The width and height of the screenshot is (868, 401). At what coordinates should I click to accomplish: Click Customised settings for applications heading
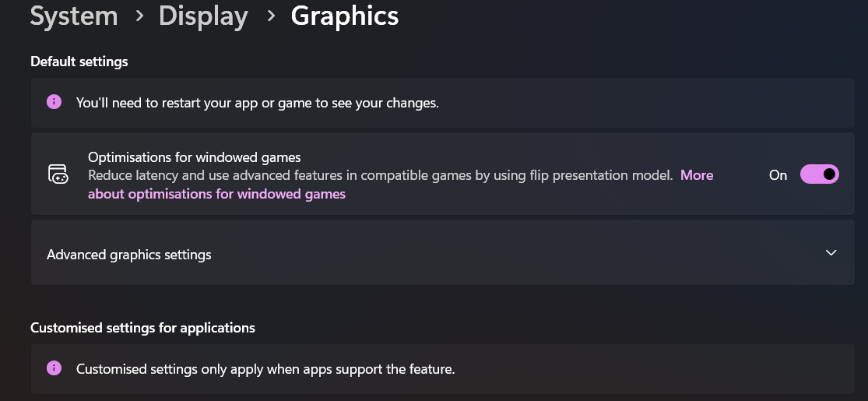click(x=142, y=328)
